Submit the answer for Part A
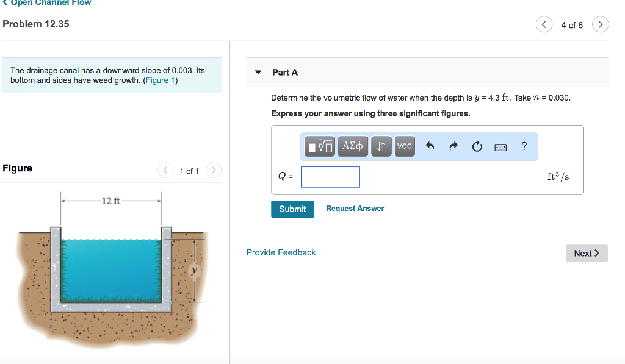This screenshot has width=625, height=364. (292, 209)
